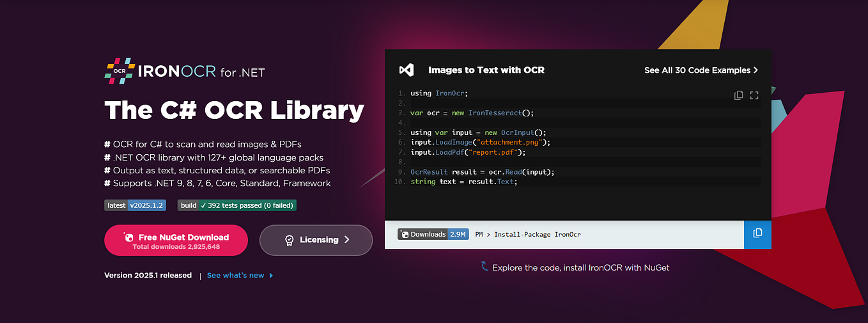Image resolution: width=868 pixels, height=323 pixels.
Task: Click Explore the code, install IronOCR text
Action: coord(581,268)
